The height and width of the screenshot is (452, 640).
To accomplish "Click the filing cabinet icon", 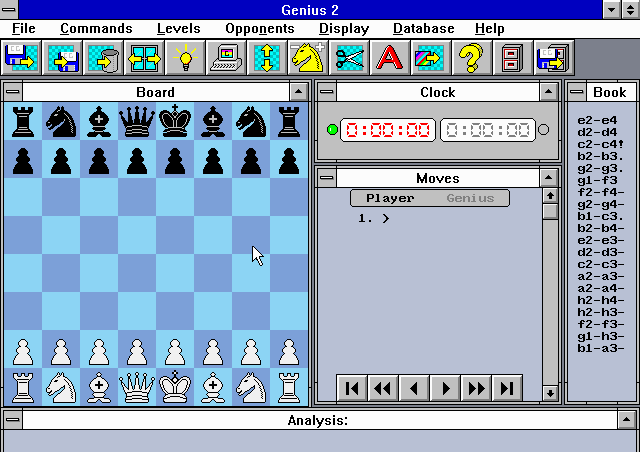I will 511,59.
